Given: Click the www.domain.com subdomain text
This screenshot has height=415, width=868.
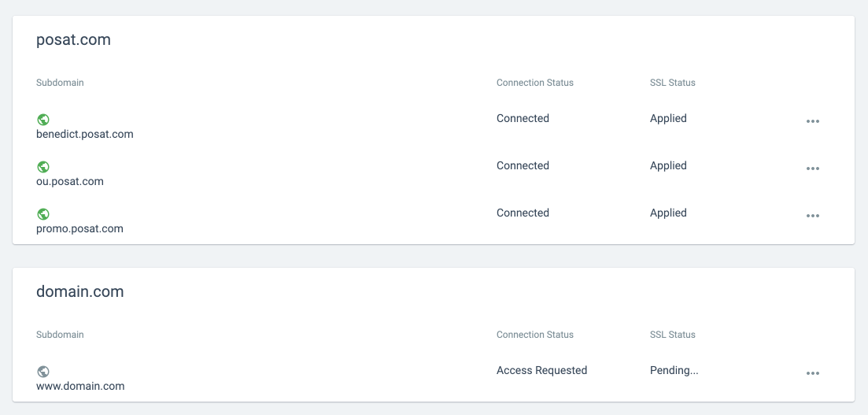Looking at the screenshot, I should click(x=80, y=386).
